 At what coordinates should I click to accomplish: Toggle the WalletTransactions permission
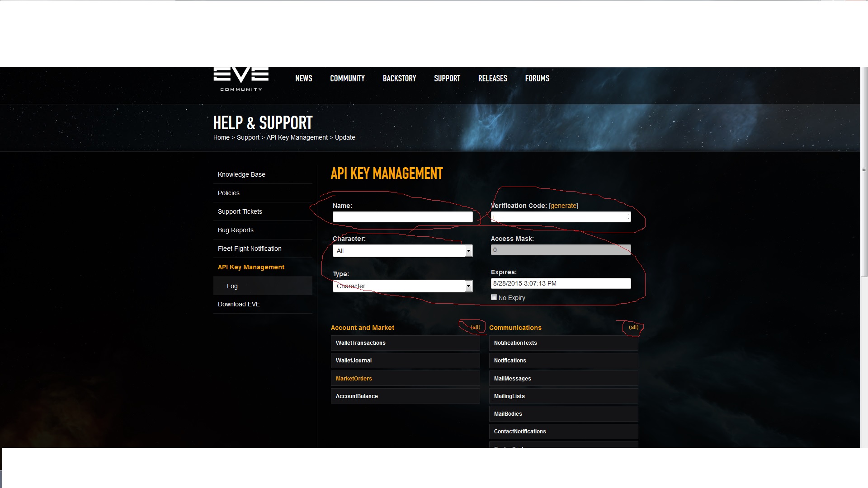click(x=405, y=343)
